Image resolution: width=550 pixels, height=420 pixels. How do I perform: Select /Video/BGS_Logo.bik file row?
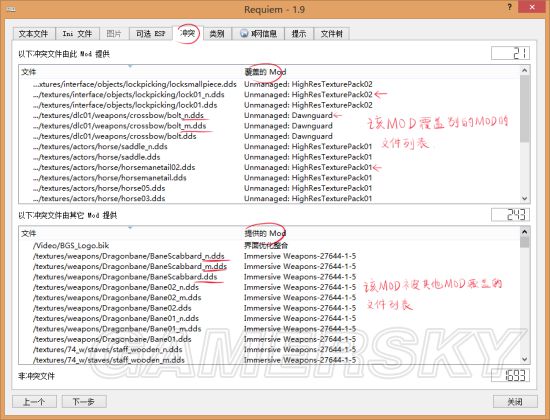tap(270, 245)
